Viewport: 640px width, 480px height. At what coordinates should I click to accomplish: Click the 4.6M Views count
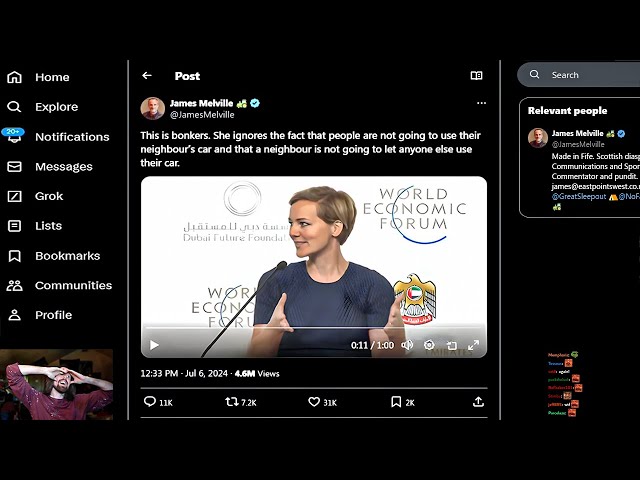pyautogui.click(x=257, y=373)
